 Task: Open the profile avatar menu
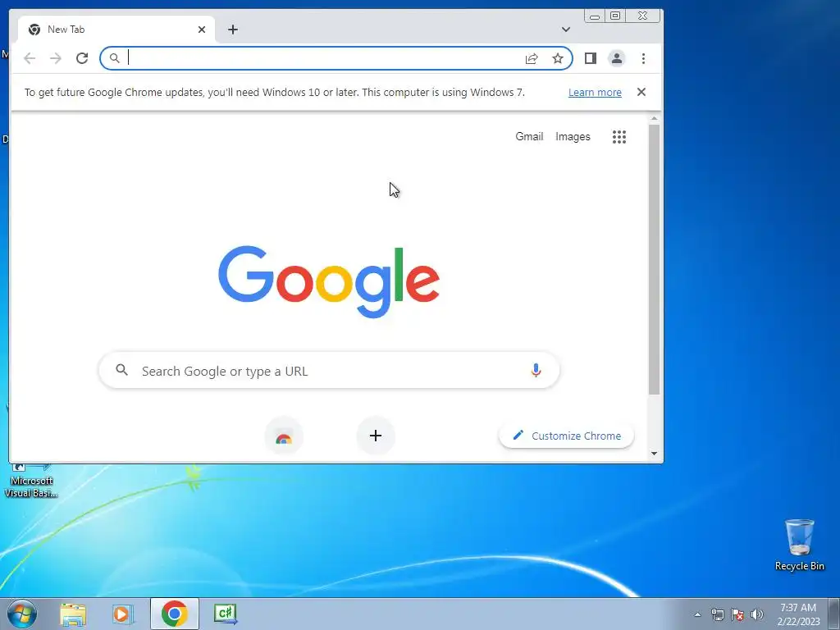[617, 58]
